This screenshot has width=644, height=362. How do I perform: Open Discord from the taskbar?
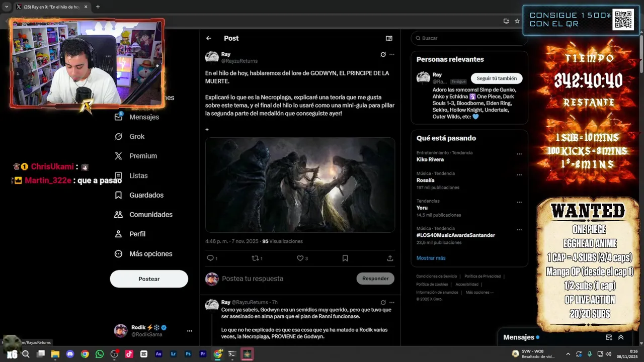[70, 354]
